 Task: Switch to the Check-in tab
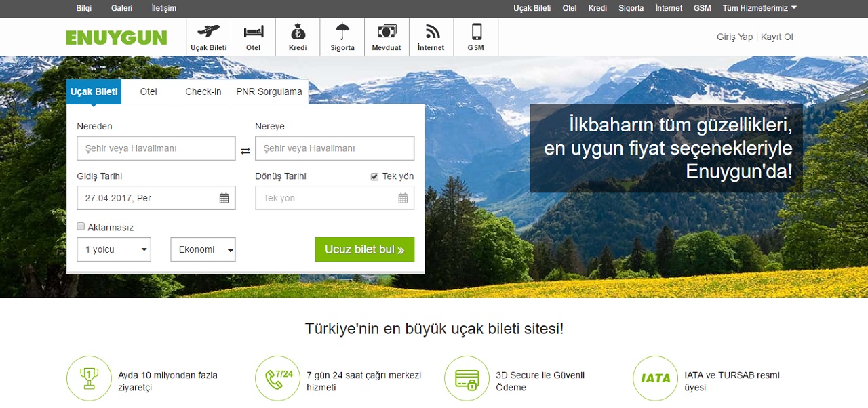pos(203,91)
